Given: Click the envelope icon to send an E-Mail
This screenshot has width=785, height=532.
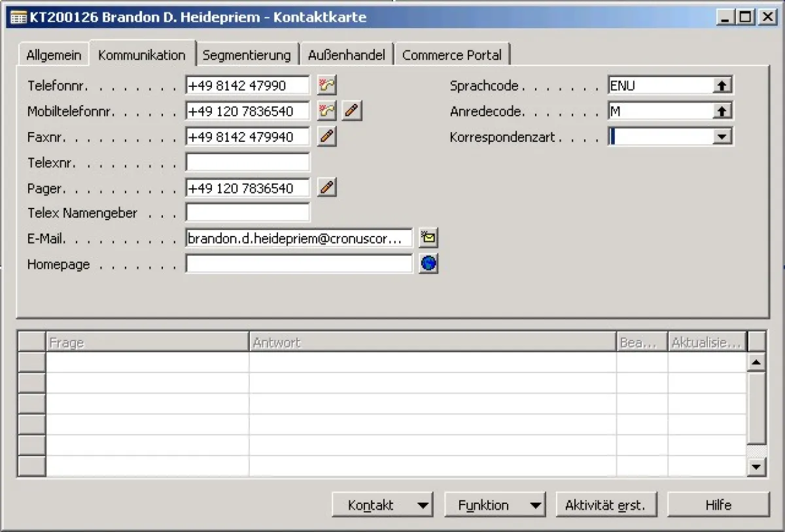Looking at the screenshot, I should (428, 237).
